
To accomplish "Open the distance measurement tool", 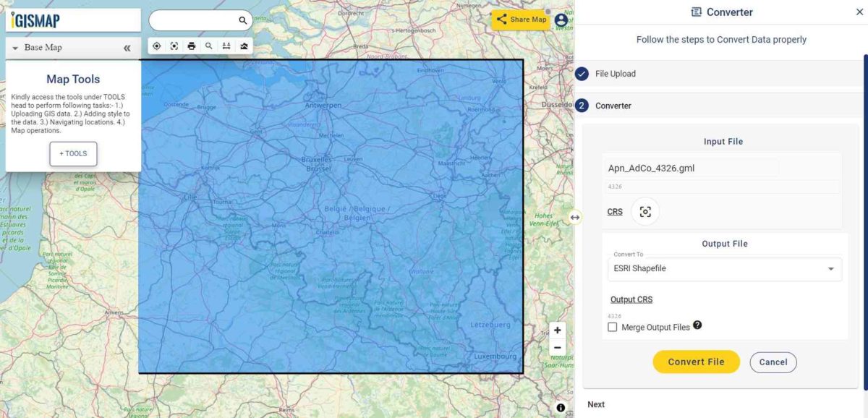I will 226,46.
